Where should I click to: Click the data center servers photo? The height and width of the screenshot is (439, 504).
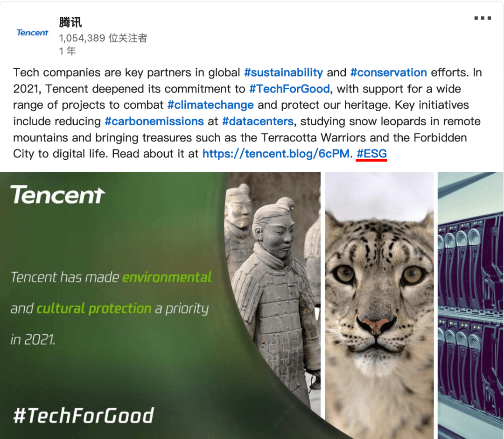pyautogui.click(x=470, y=305)
